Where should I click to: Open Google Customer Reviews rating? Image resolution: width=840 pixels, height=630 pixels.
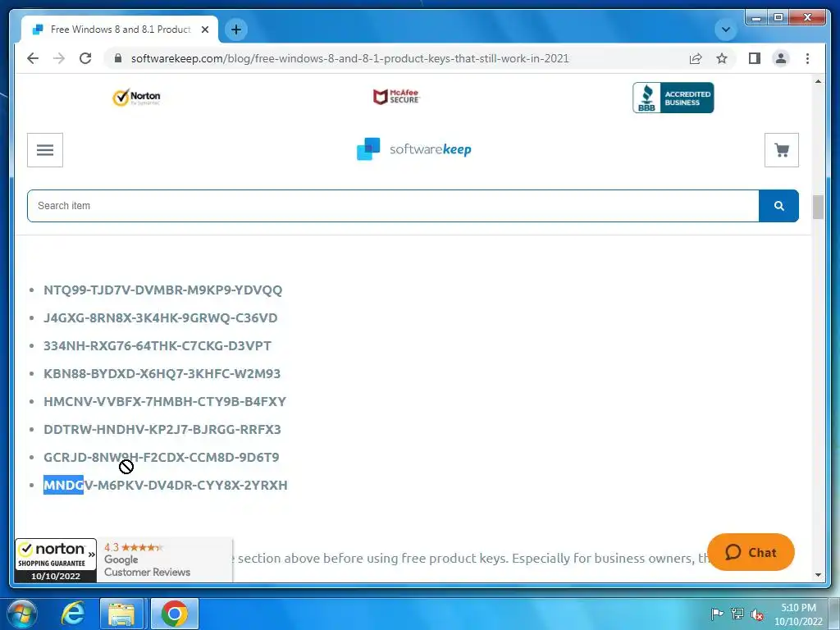click(x=164, y=559)
